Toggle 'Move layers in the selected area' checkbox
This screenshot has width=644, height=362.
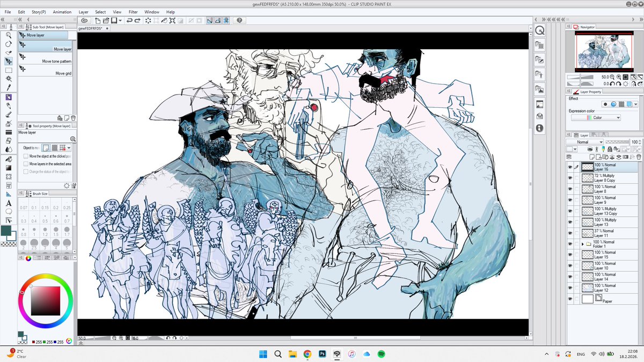click(x=26, y=164)
